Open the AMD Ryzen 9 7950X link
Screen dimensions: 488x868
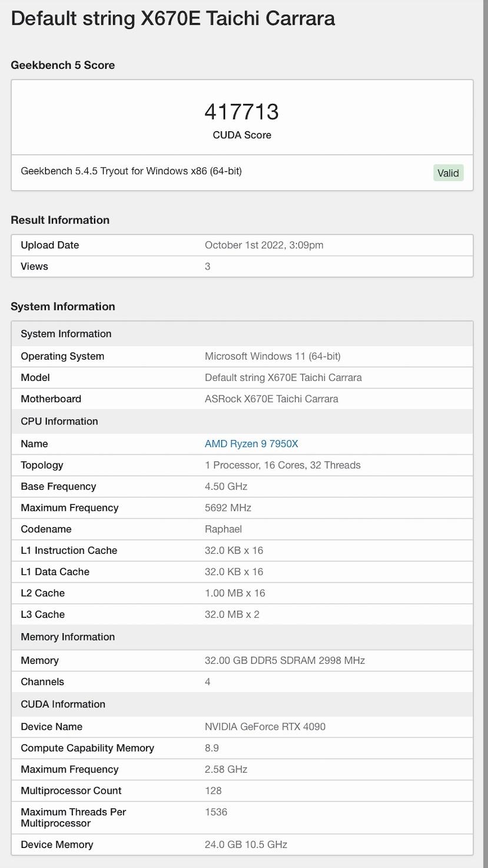[251, 444]
